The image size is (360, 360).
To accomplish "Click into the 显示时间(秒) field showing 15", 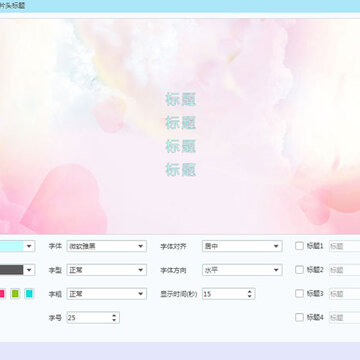I will click(x=224, y=294).
